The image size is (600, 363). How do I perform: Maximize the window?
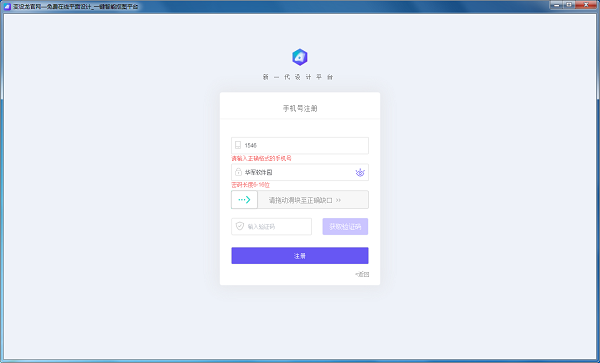[569, 5]
